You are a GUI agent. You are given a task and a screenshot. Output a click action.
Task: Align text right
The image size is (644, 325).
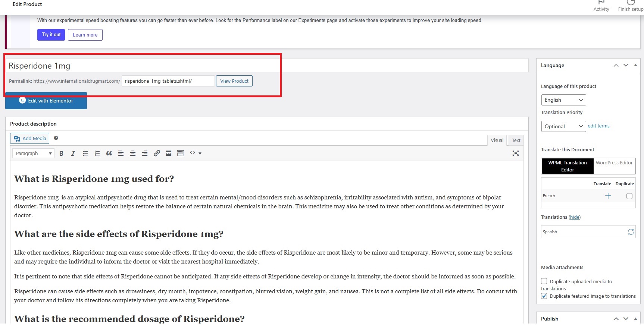point(145,153)
